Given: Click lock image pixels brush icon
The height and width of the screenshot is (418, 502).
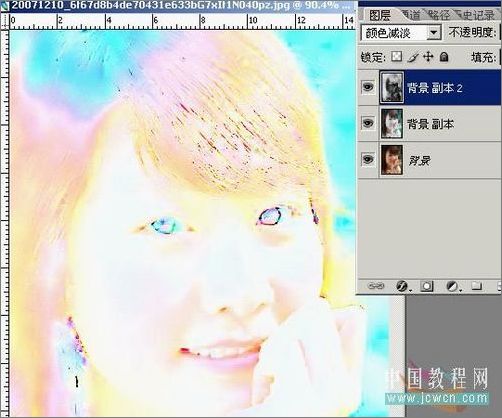Looking at the screenshot, I should 413,57.
